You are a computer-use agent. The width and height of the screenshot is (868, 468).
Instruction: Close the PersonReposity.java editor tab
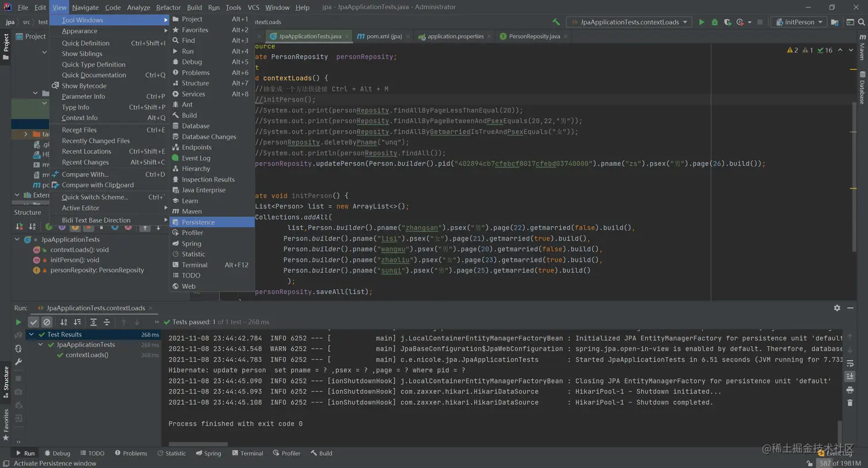coord(565,36)
